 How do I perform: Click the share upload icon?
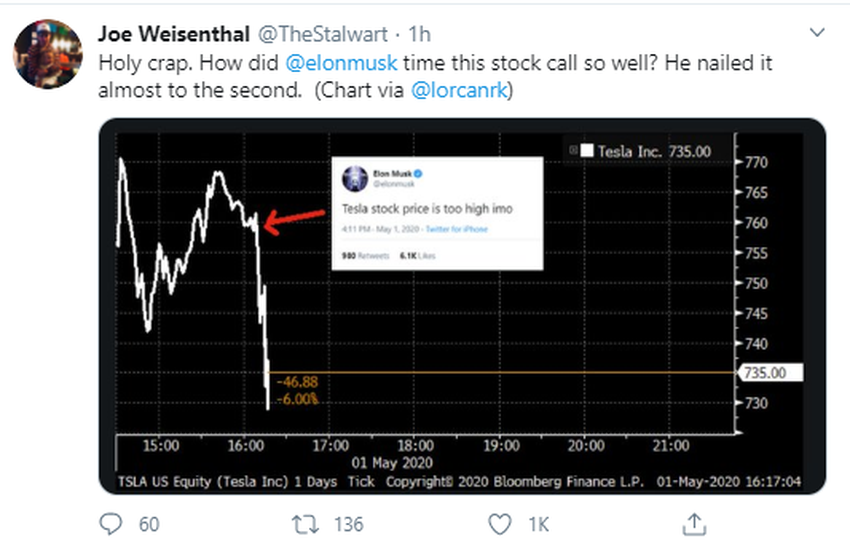click(692, 522)
